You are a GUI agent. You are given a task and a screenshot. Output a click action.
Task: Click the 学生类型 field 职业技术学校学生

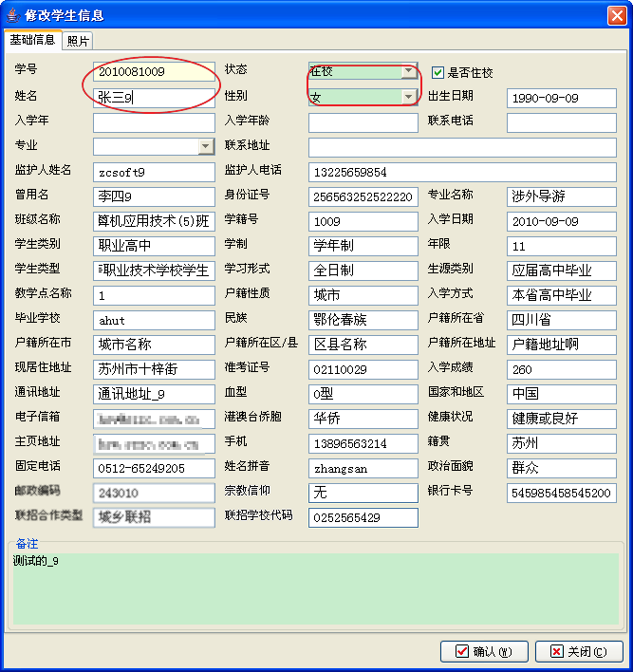pyautogui.click(x=154, y=271)
